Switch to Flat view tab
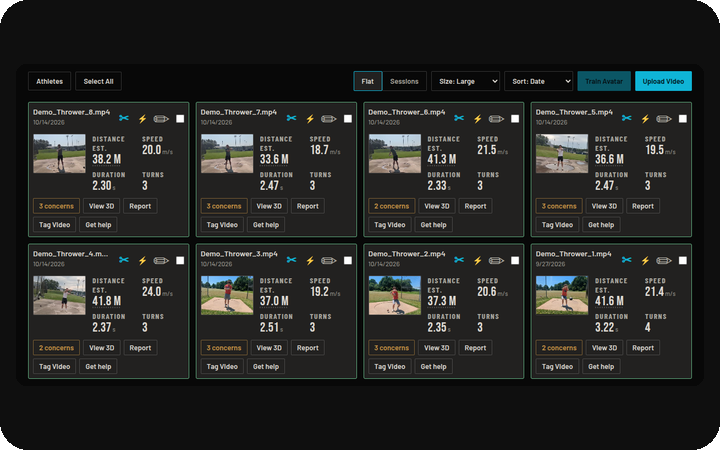Image resolution: width=720 pixels, height=450 pixels. (367, 81)
